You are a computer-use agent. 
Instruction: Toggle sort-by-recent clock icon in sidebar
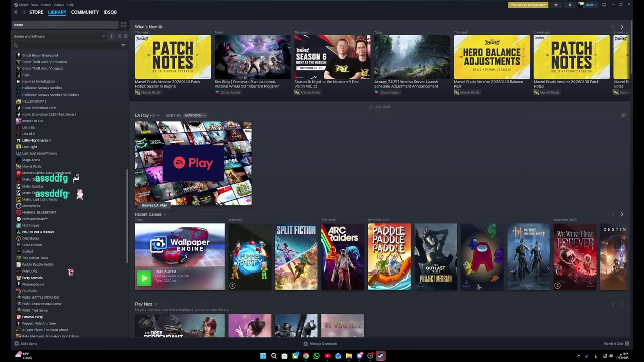(119, 36)
